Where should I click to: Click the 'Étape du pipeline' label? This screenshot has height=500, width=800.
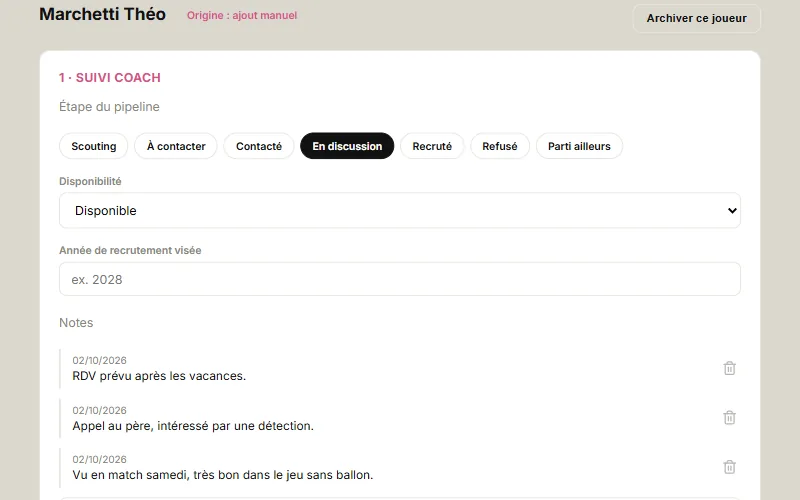point(109,107)
